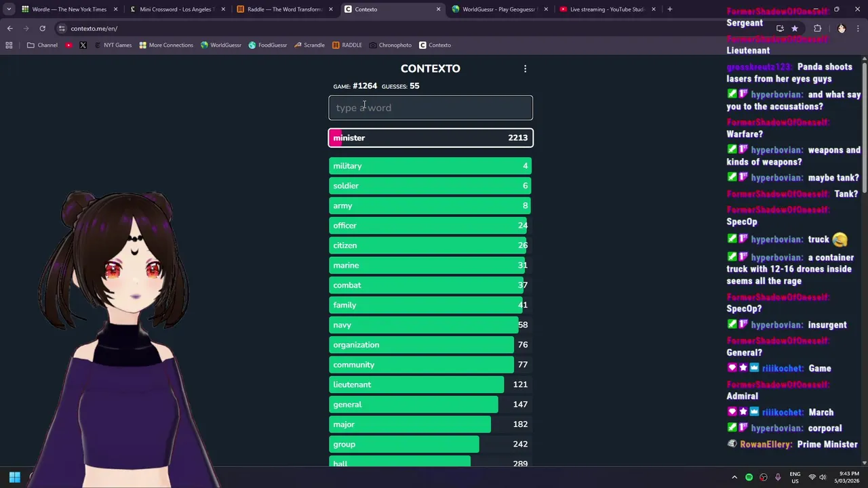Screen dimensions: 868x488
Task: Click the 'military' guess row ranked 4
Action: tap(431, 166)
